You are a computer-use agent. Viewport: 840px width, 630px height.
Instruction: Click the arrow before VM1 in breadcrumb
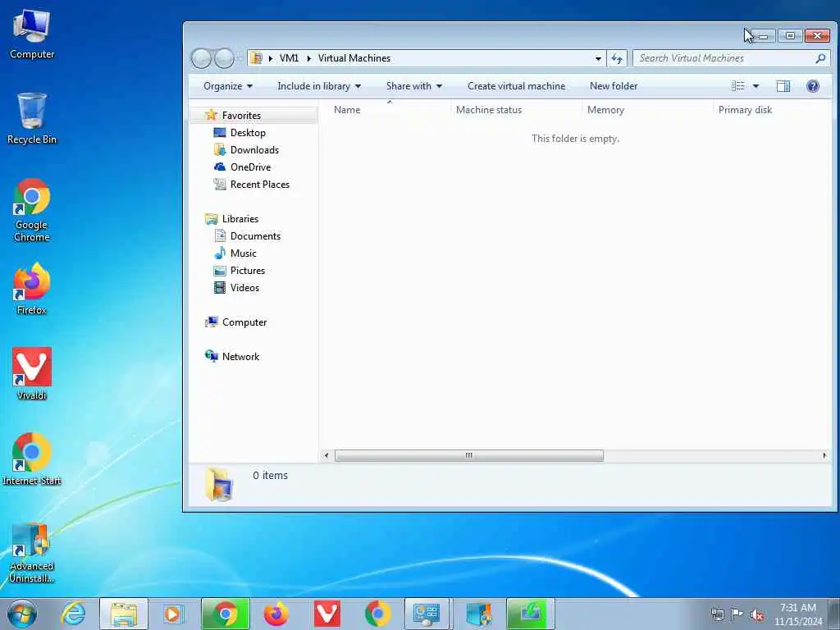coord(271,58)
